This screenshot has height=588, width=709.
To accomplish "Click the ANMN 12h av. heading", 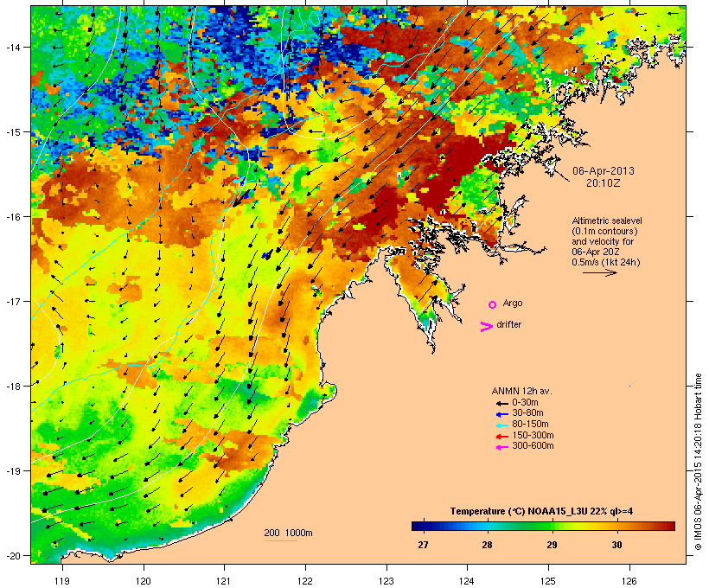I will click(x=521, y=391).
